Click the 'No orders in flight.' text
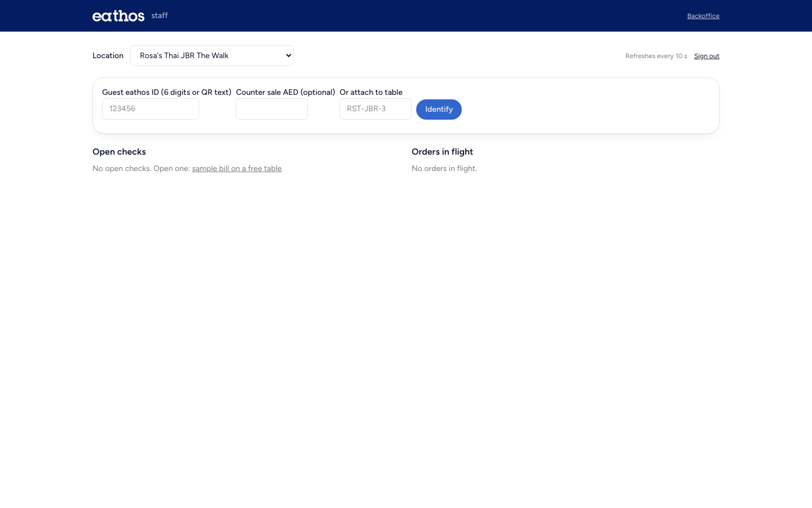Image resolution: width=812 pixels, height=508 pixels. 444,168
